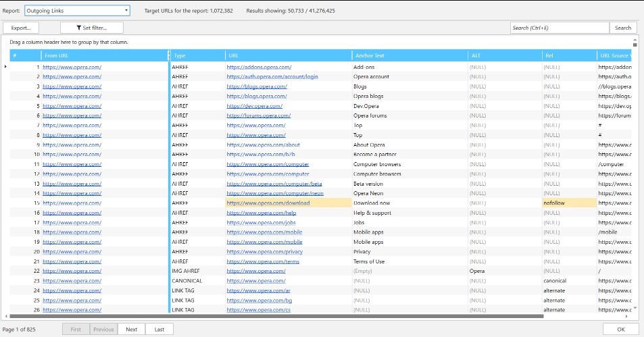Click the Previous page button
The image size is (644, 337).
tap(103, 329)
